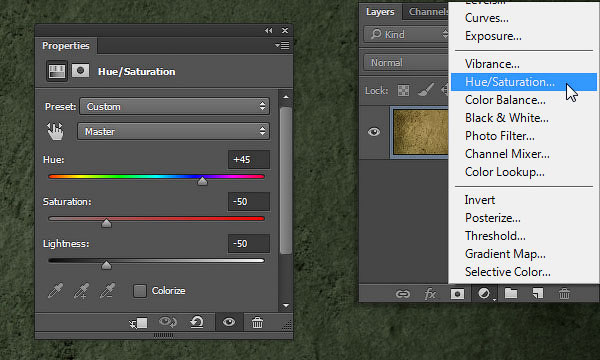Select the plain eyedropper tool
Viewport: 600px width, 360px height.
(x=55, y=291)
